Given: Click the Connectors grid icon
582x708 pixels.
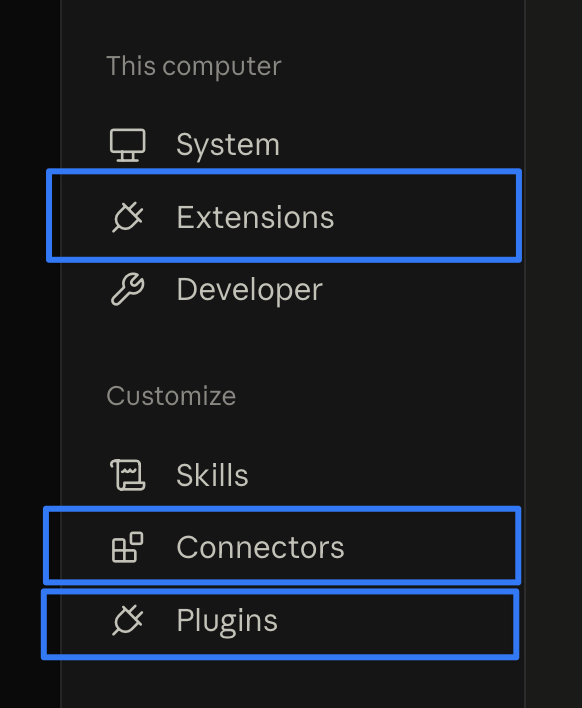Looking at the screenshot, I should [x=128, y=547].
